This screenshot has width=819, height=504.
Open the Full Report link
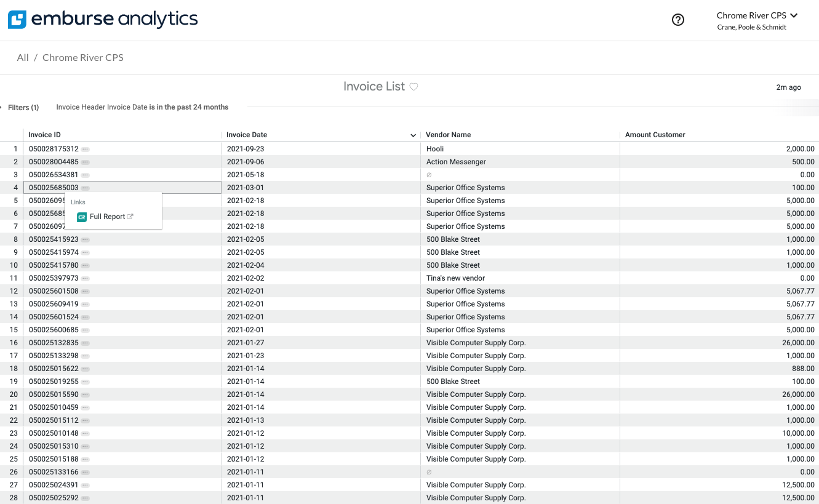pos(108,217)
